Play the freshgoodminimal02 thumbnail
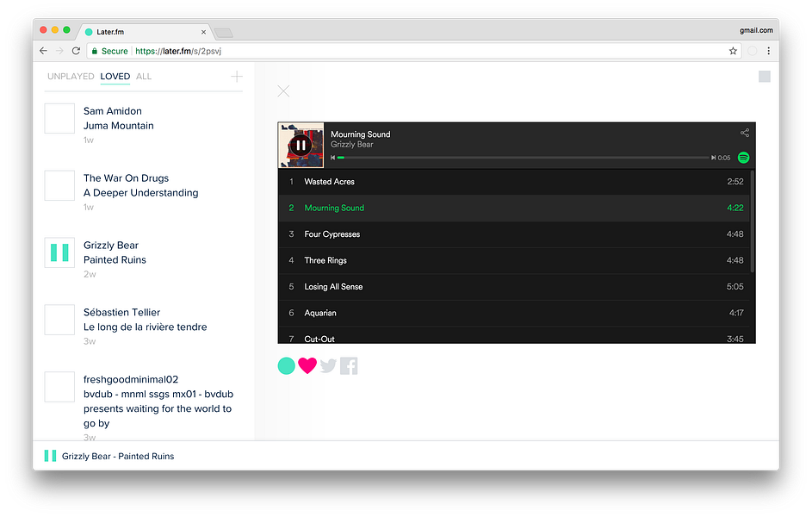 59,386
